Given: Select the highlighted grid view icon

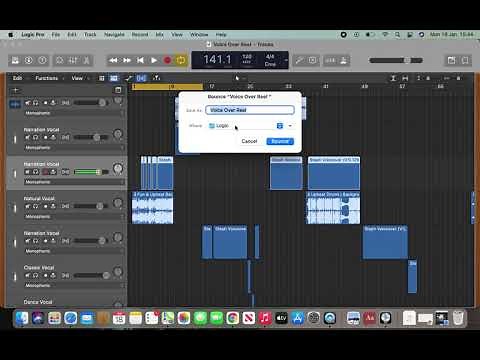Looking at the screenshot, I should pyautogui.click(x=114, y=78).
